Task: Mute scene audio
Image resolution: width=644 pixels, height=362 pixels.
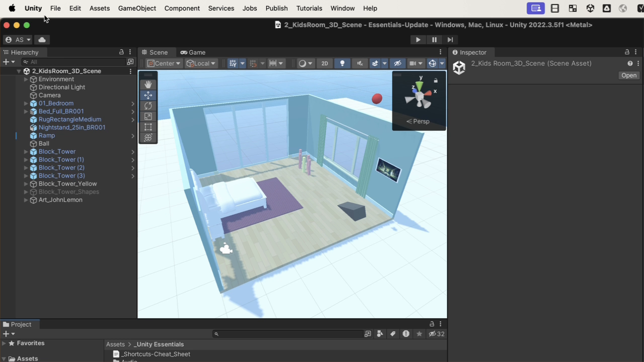Action: 359,63
